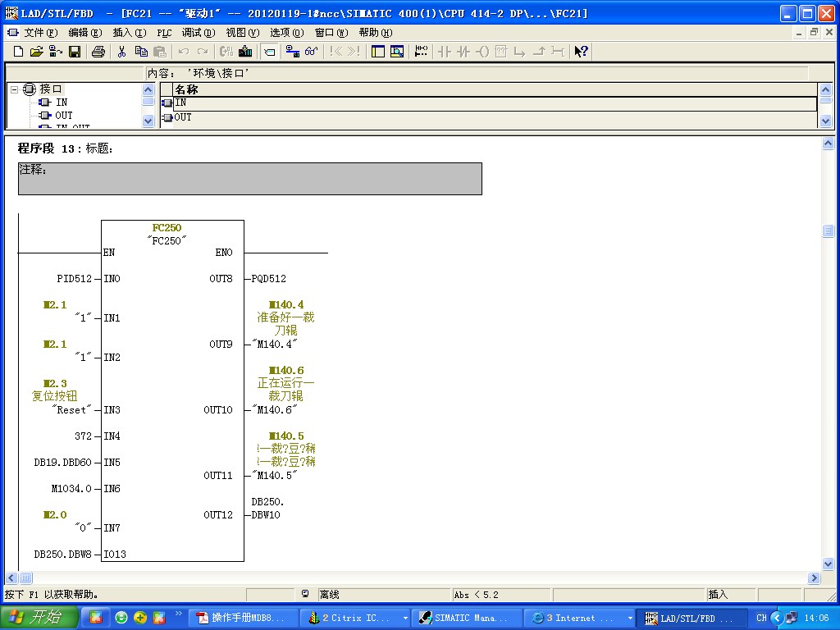The height and width of the screenshot is (630, 840).
Task: Click the Download to PLC icon
Action: 245,52
